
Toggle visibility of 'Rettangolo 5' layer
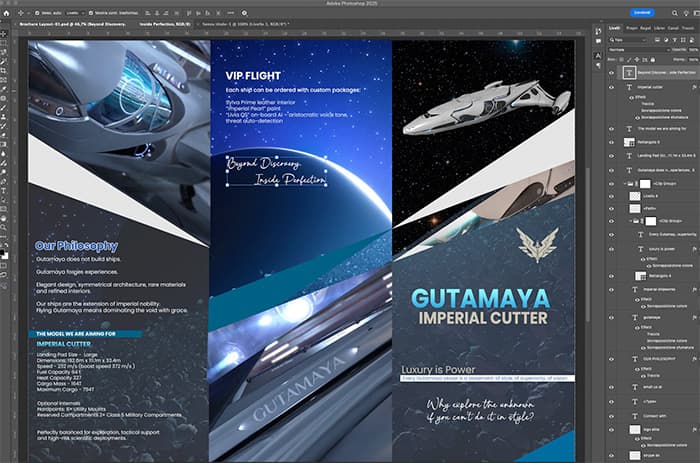tap(611, 142)
